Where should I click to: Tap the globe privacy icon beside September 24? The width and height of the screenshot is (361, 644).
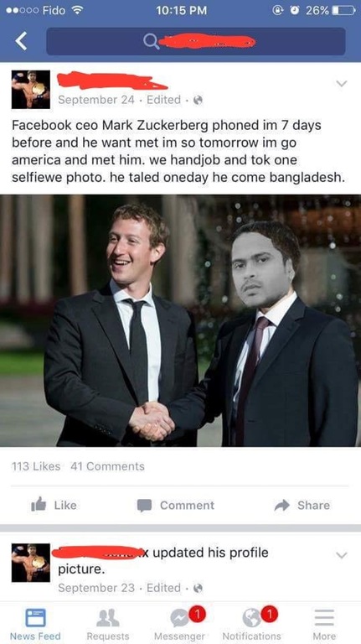pos(199,100)
